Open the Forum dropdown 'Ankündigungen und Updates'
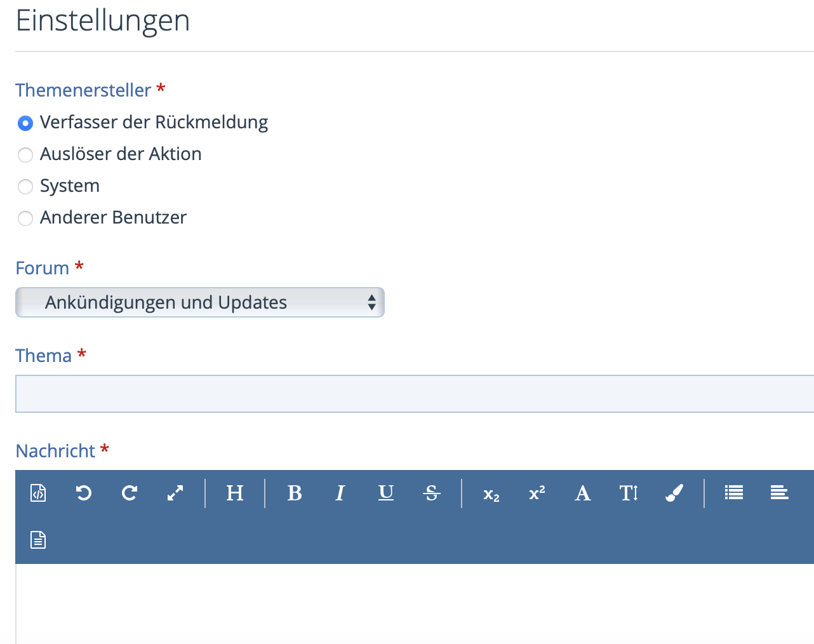 tap(200, 302)
